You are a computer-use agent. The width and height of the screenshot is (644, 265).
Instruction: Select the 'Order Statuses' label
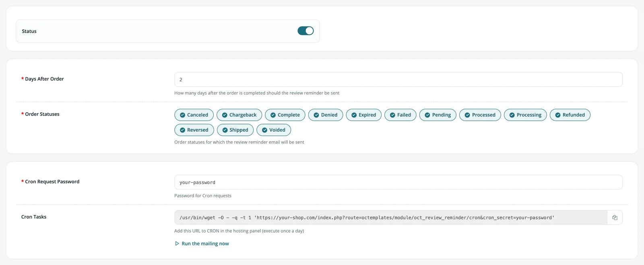42,114
